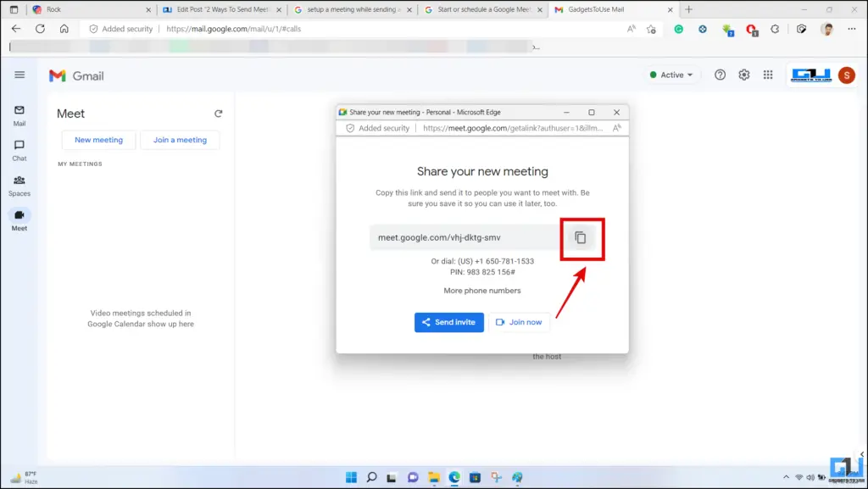Image resolution: width=868 pixels, height=489 pixels.
Task: Open Edge settings and more menu
Action: pos(851,29)
